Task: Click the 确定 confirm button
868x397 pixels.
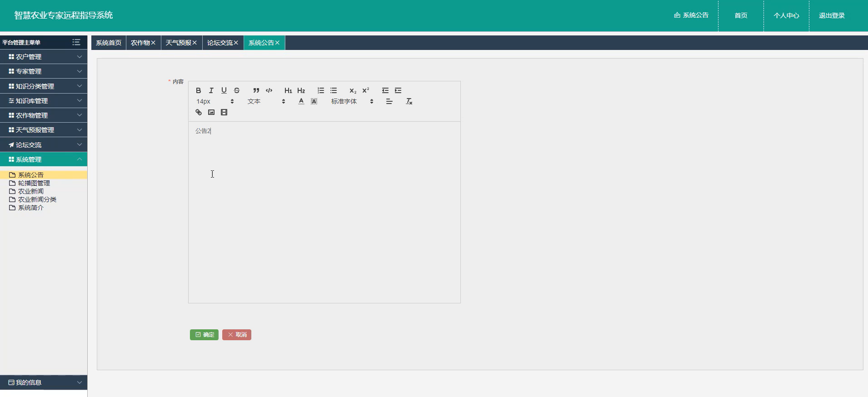Action: tap(204, 335)
